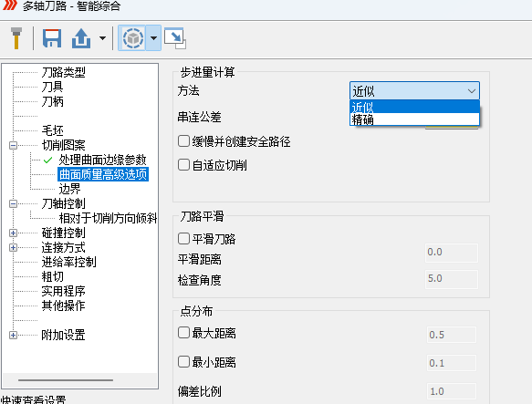Image resolution: width=532 pixels, height=404 pixels.
Task: Choose 近似 in the dropdown list
Action: pyautogui.click(x=414, y=107)
